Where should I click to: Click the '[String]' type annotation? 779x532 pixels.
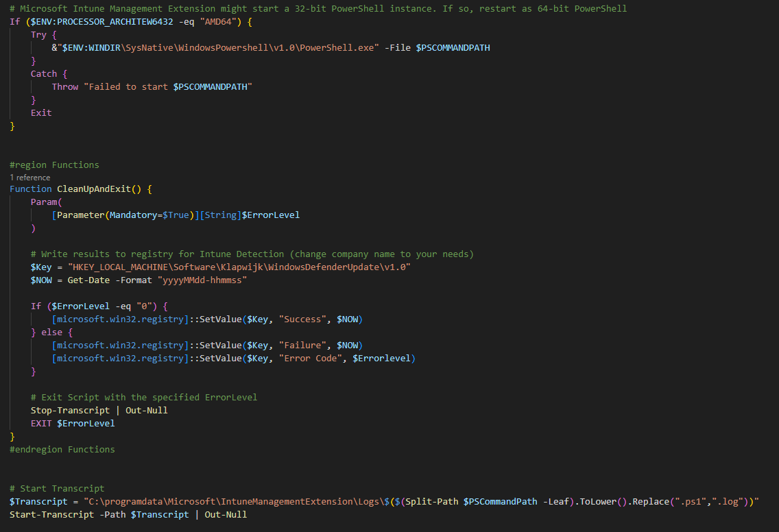(221, 215)
